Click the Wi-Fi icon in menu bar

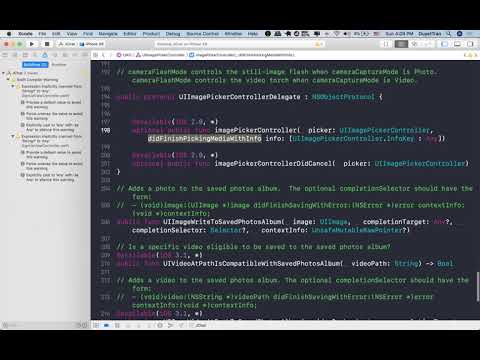pyautogui.click(x=337, y=34)
